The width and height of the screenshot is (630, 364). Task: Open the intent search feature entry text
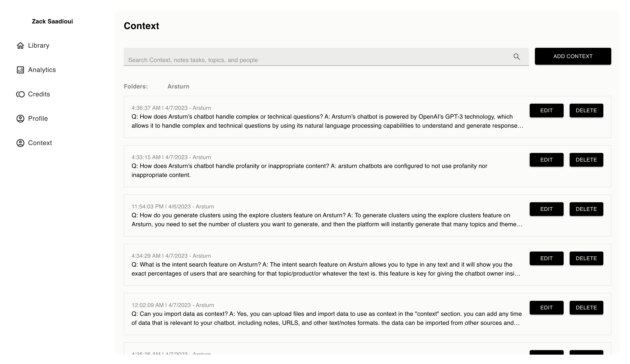[325, 269]
